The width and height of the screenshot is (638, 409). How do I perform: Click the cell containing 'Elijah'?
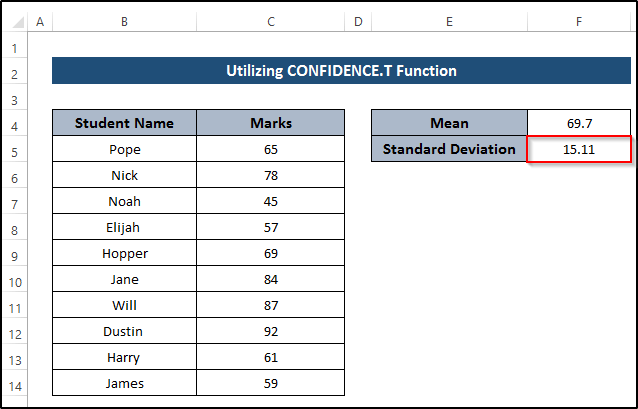point(124,228)
